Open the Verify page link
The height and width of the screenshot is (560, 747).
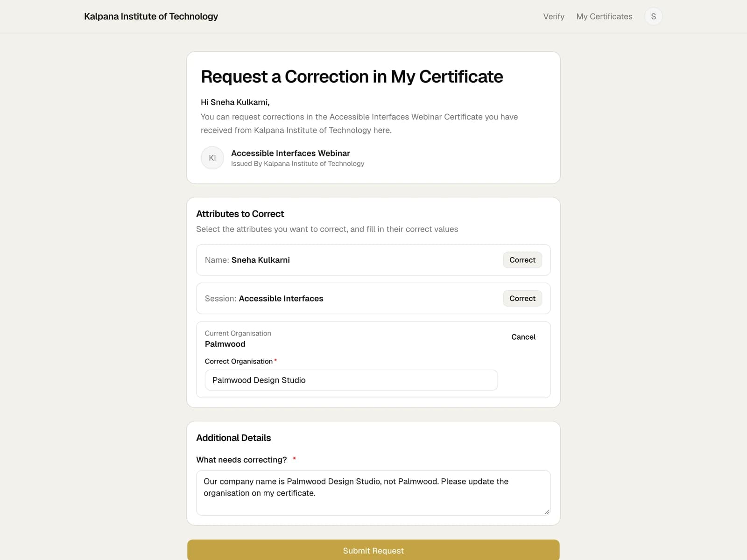pyautogui.click(x=554, y=16)
